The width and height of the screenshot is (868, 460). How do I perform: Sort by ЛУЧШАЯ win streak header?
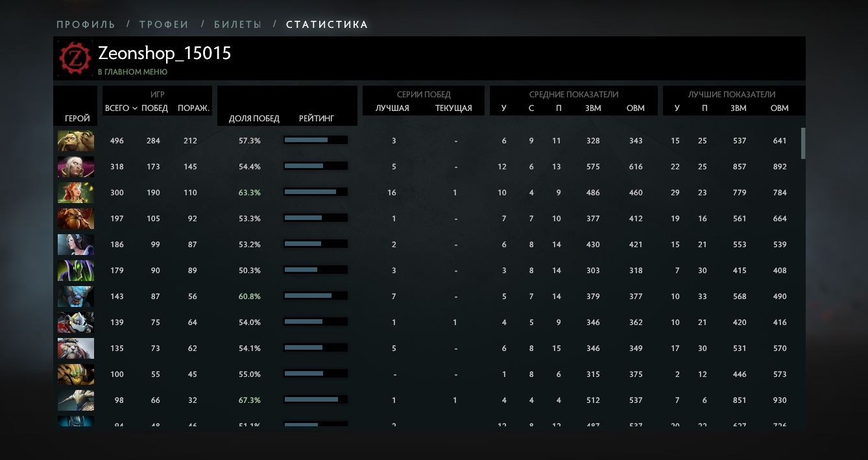(392, 108)
